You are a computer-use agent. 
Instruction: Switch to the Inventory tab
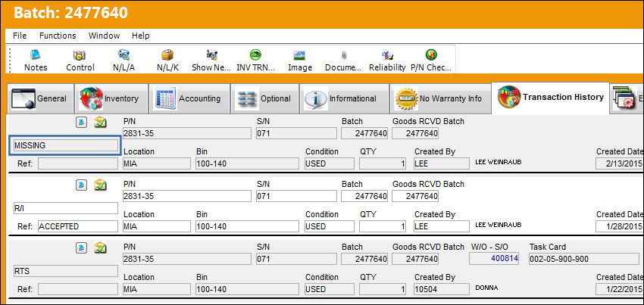tap(111, 99)
